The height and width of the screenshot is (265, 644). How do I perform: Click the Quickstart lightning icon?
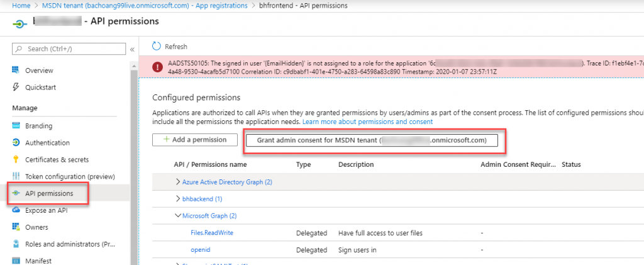(x=16, y=87)
